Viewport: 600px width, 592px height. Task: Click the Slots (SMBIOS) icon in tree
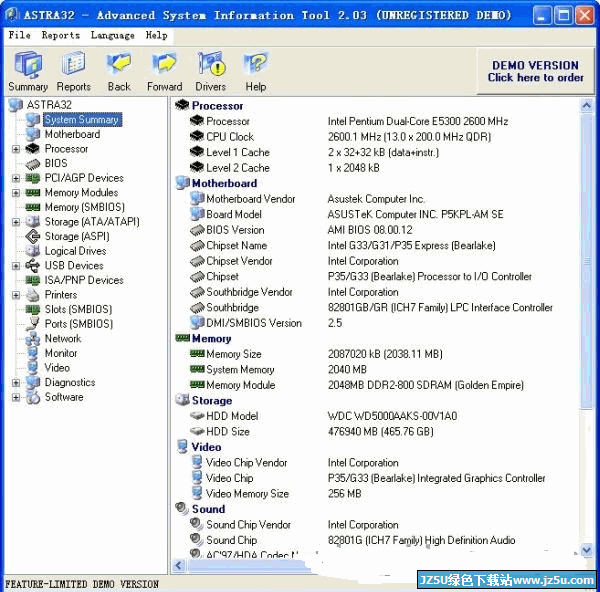click(x=33, y=309)
